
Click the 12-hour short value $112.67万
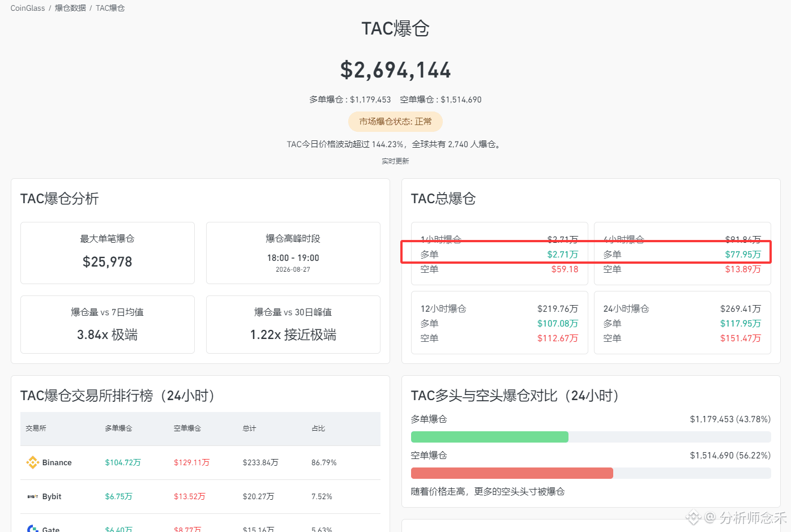click(x=558, y=338)
